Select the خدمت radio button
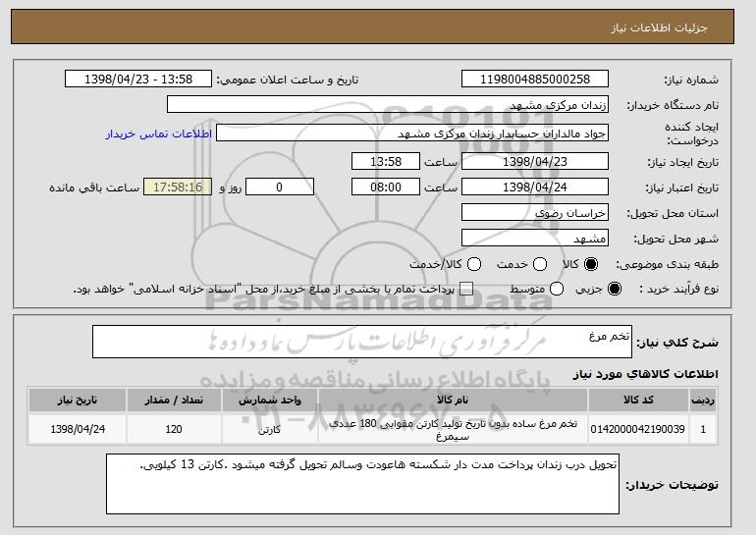Screen dimensions: 756x535 point(540,264)
